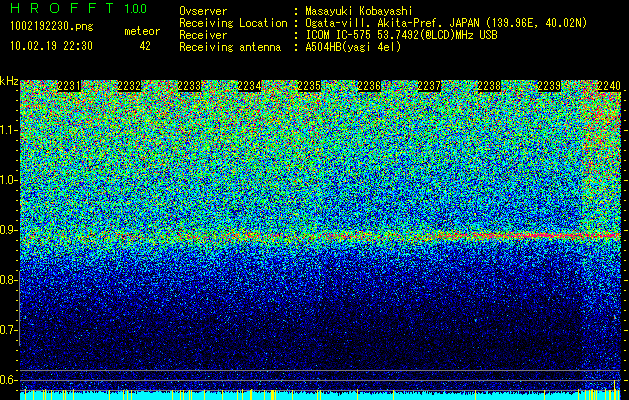The width and height of the screenshot is (629, 400).
Task: Click the 1.0 frequency axis label
Action: (x=8, y=180)
